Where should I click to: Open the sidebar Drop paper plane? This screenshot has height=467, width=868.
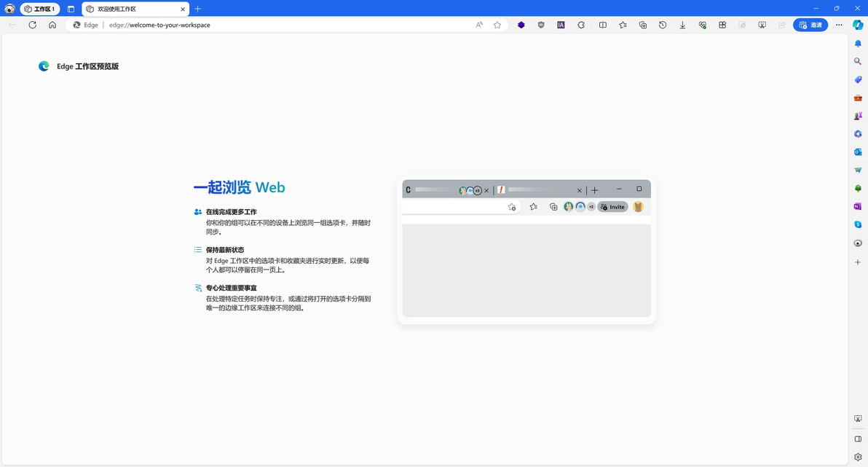tap(858, 170)
